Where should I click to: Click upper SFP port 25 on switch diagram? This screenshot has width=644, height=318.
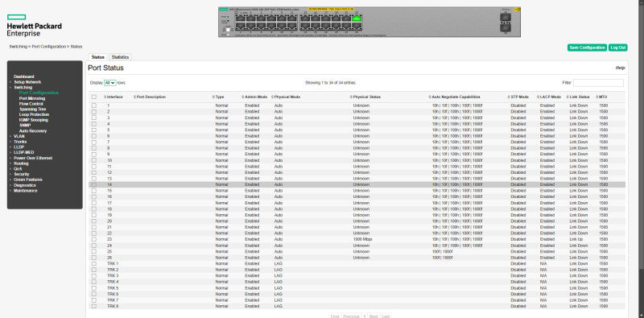pyautogui.click(x=506, y=17)
